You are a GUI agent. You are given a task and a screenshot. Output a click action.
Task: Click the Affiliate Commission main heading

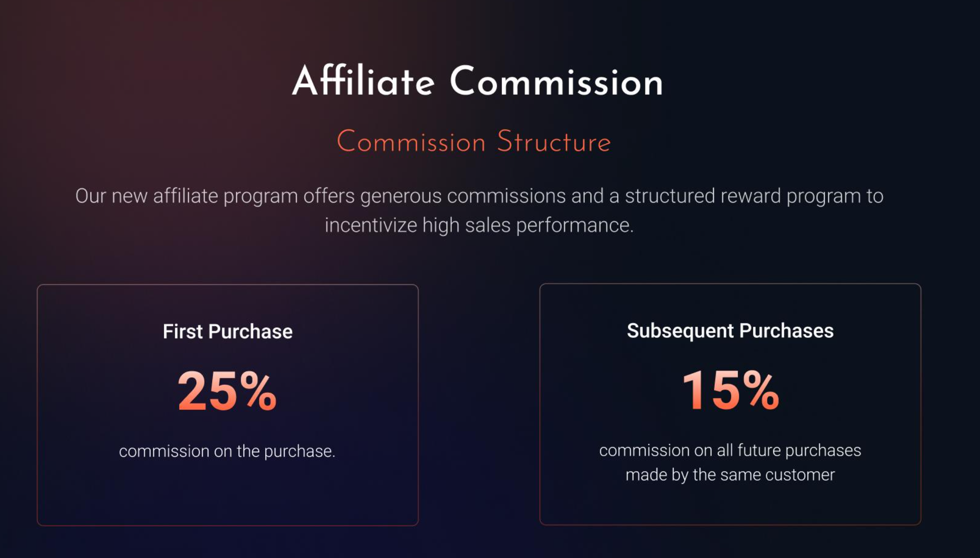477,81
